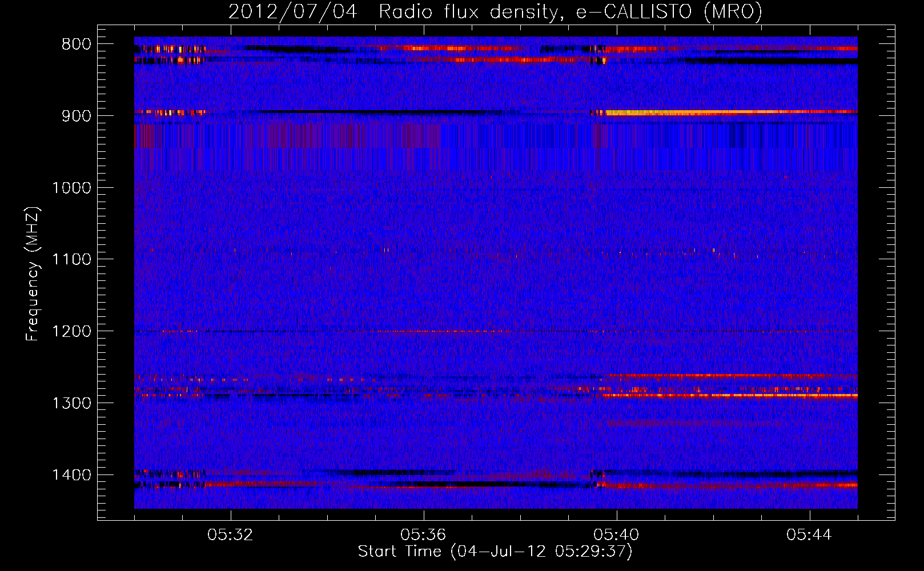The width and height of the screenshot is (924, 571).
Task: Click the 05:32 time tick label
Action: coord(230,535)
